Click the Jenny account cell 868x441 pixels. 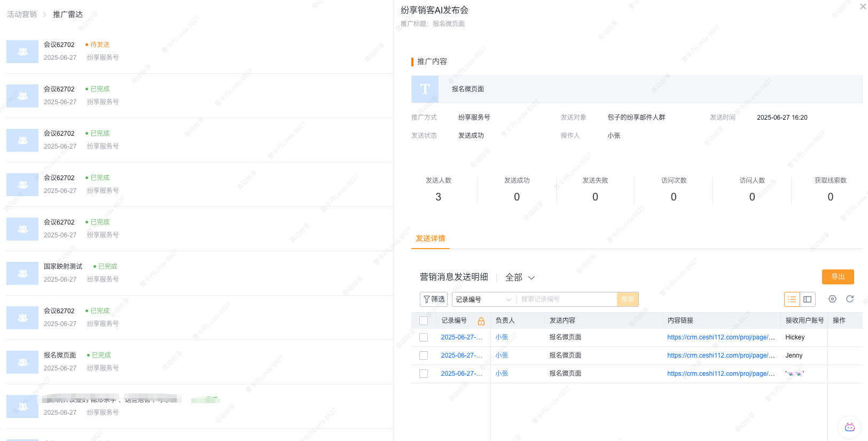[794, 355]
